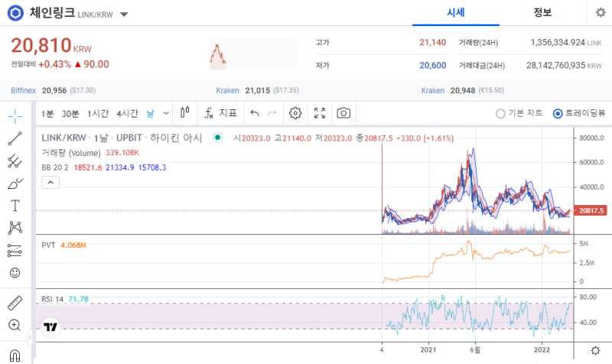Screen dimensions: 612x364
Task: Open chart settings gear in toolbar
Action: tap(295, 113)
